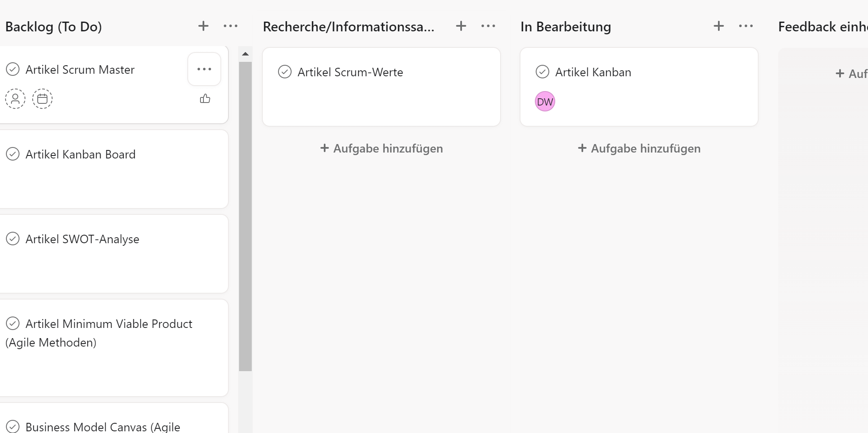Open In Bearbeitung column options menu

click(746, 26)
